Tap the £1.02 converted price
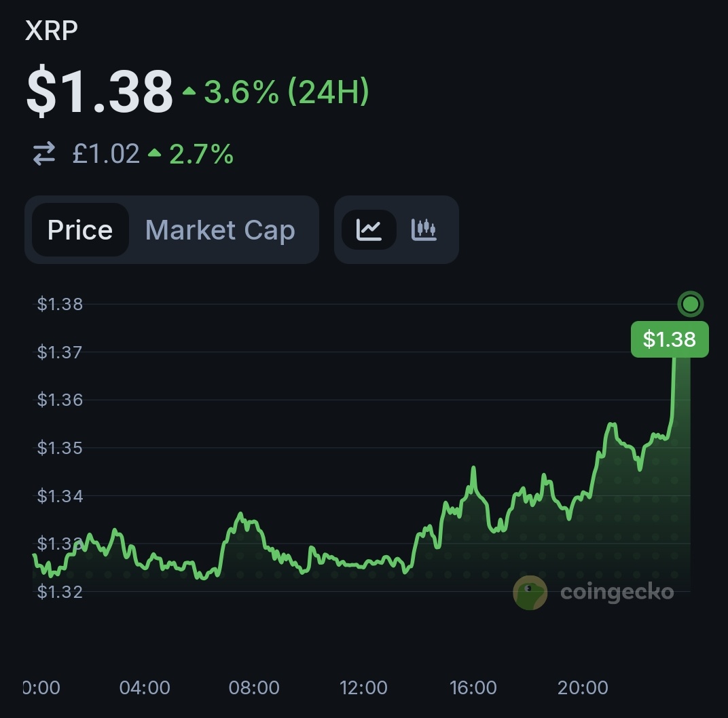 (106, 154)
